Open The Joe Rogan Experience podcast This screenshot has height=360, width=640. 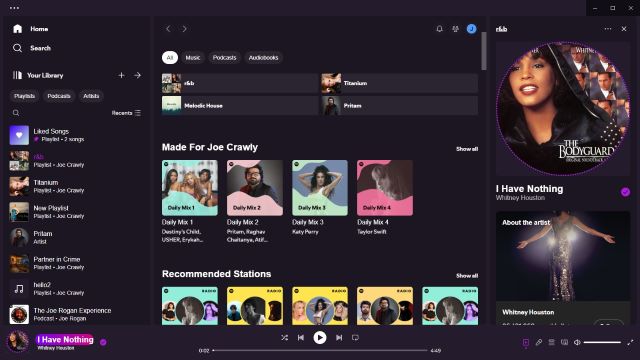pos(76,314)
